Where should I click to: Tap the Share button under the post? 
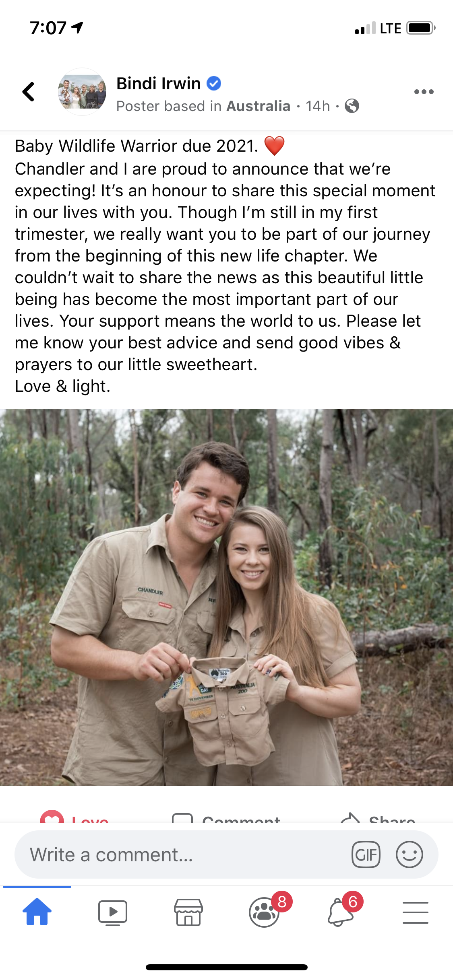[378, 817]
